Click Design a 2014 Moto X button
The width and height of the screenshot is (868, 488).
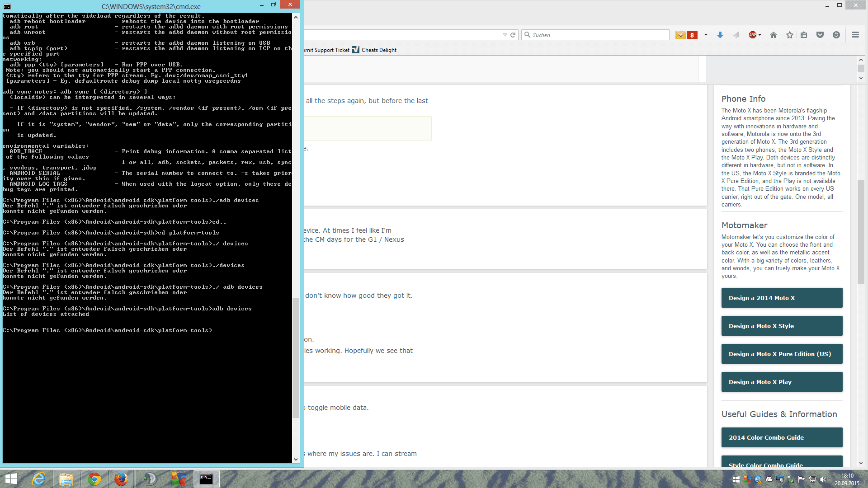click(x=782, y=298)
